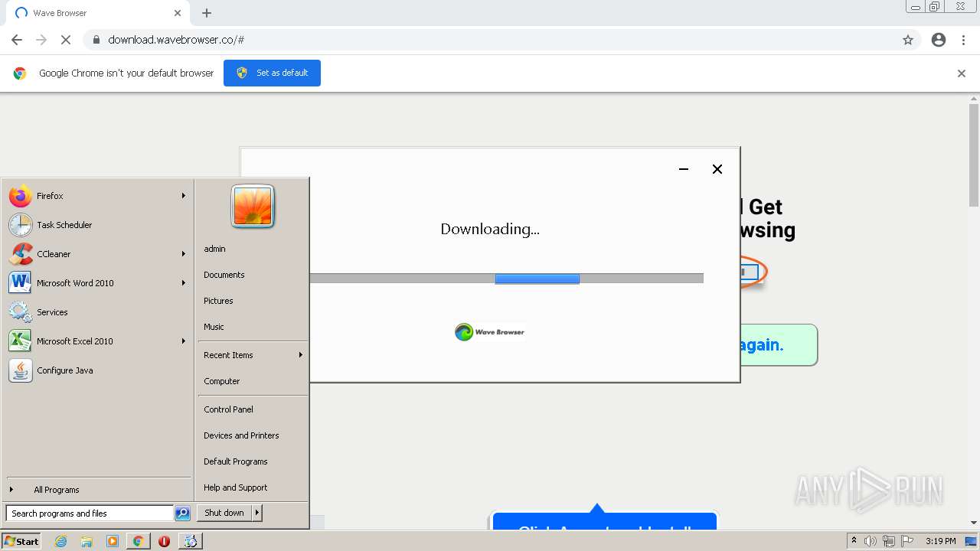
Task: Expand Microsoft Word 2010 jump list arrow
Action: pyautogui.click(x=184, y=283)
